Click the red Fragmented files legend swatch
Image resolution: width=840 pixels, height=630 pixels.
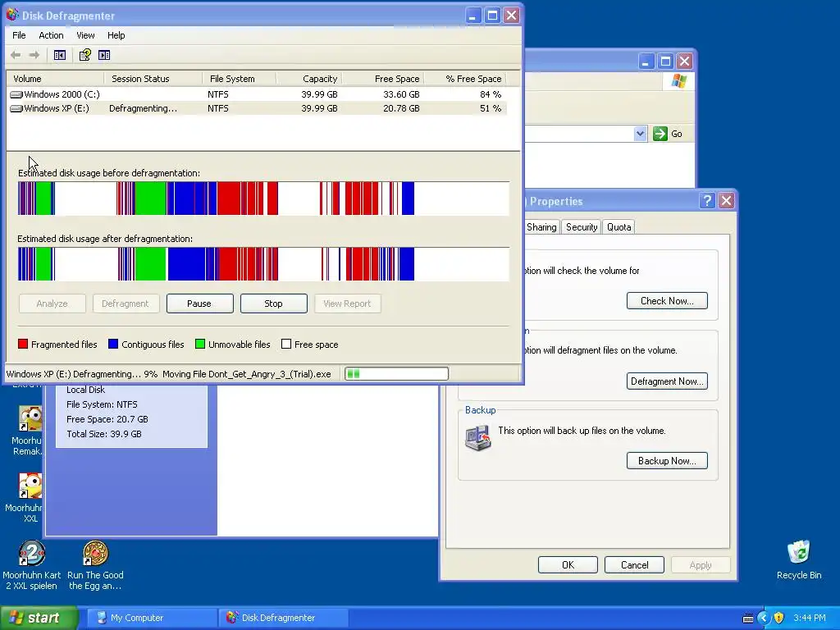pos(22,344)
